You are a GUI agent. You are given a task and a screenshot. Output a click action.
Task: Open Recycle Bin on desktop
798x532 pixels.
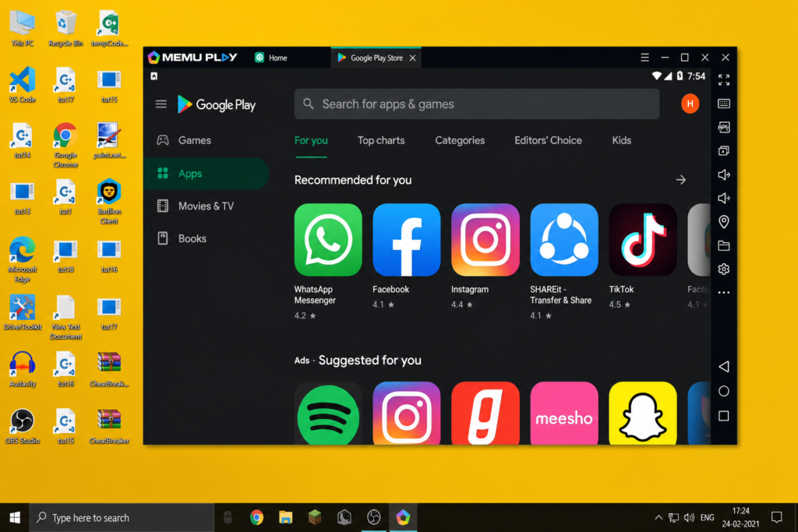coord(65,29)
